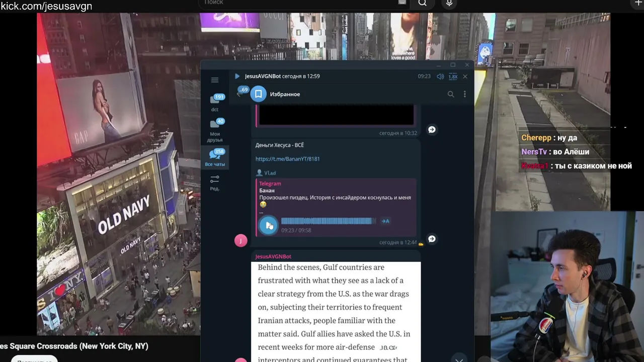644x362 pixels.
Task: Go back from the Избранное chat
Action: pos(240,94)
